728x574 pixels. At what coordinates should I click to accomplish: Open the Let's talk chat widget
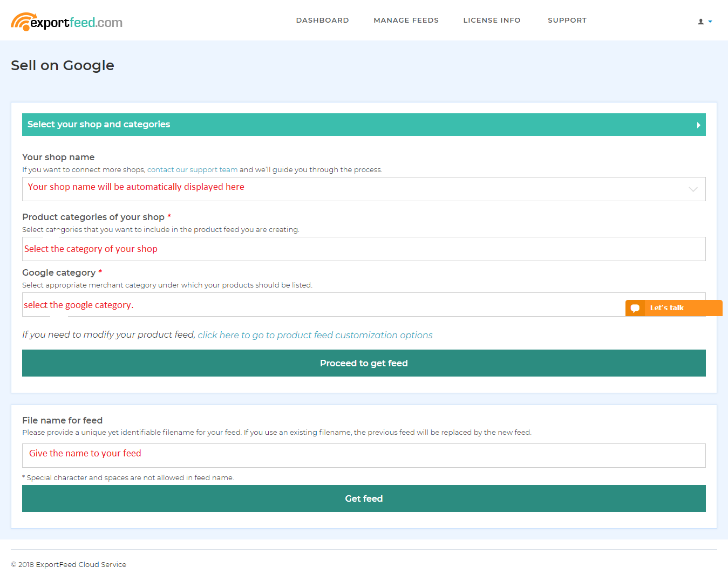[x=673, y=307]
